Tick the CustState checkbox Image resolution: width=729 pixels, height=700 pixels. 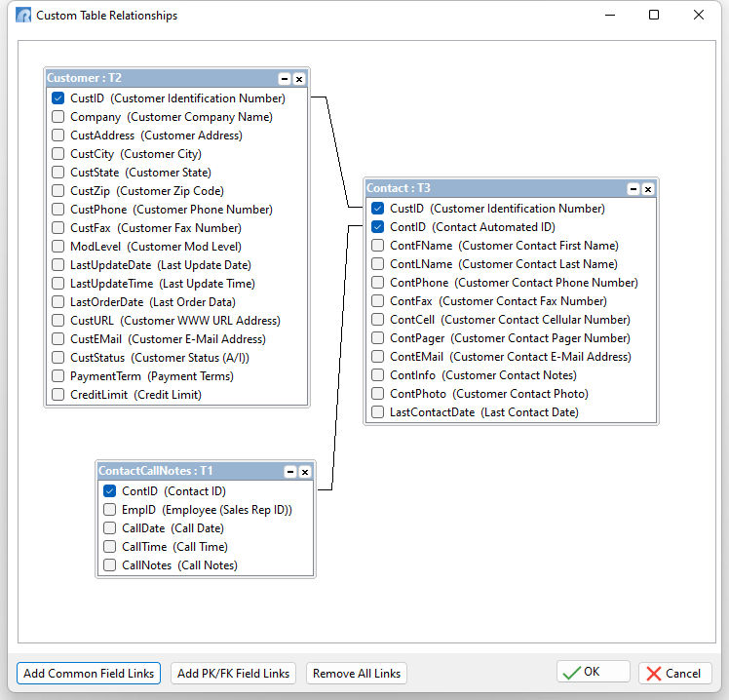[58, 173]
